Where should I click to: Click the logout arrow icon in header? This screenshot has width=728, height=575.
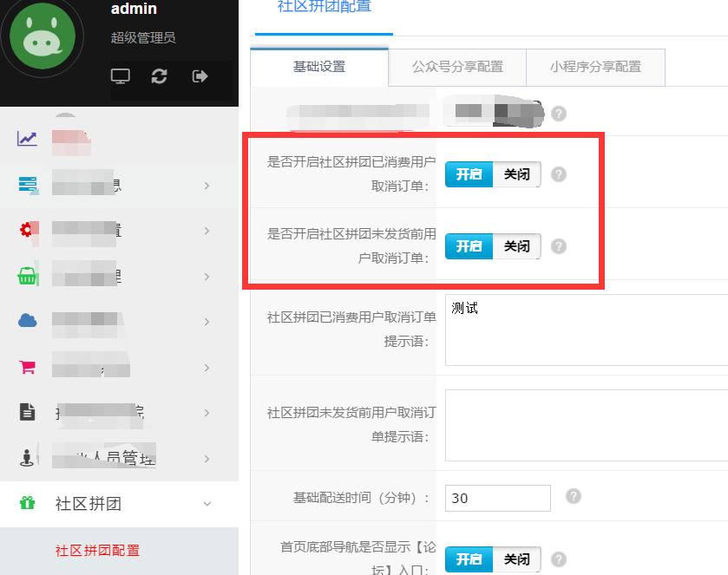click(x=199, y=76)
